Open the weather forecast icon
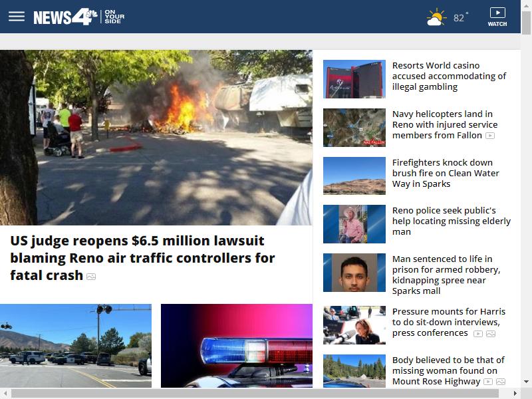The height and width of the screenshot is (399, 532). pos(436,17)
